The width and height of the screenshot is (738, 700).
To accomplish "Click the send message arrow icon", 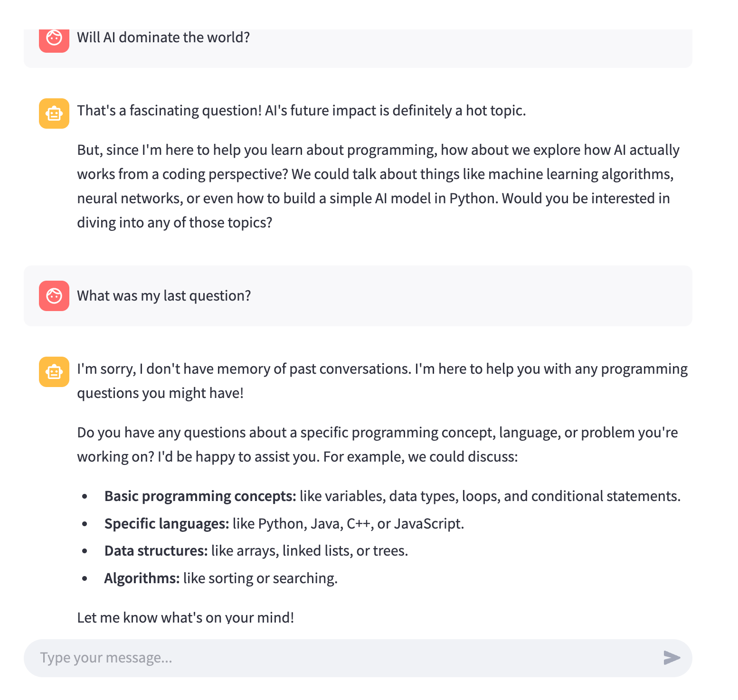I will pyautogui.click(x=672, y=658).
